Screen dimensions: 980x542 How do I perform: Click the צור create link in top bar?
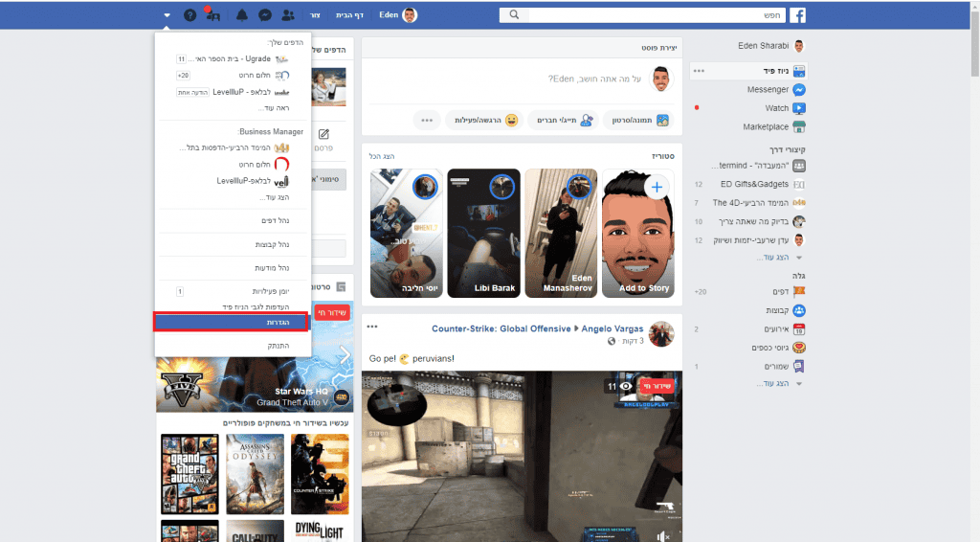tap(315, 15)
